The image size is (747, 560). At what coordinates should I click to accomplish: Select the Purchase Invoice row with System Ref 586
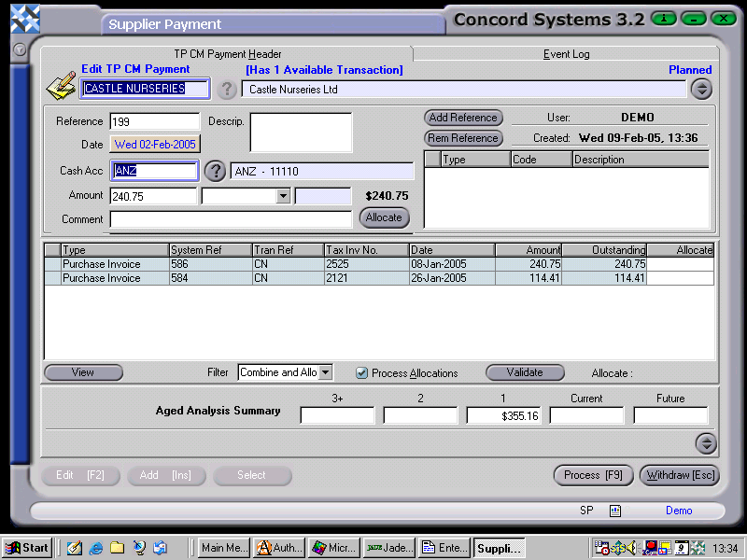[280, 264]
